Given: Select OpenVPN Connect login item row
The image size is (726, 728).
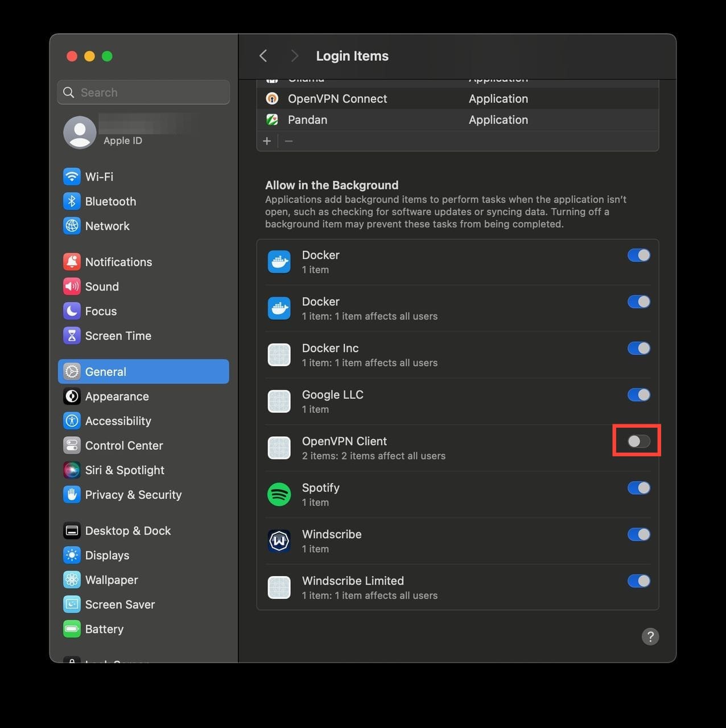Looking at the screenshot, I should coord(457,98).
